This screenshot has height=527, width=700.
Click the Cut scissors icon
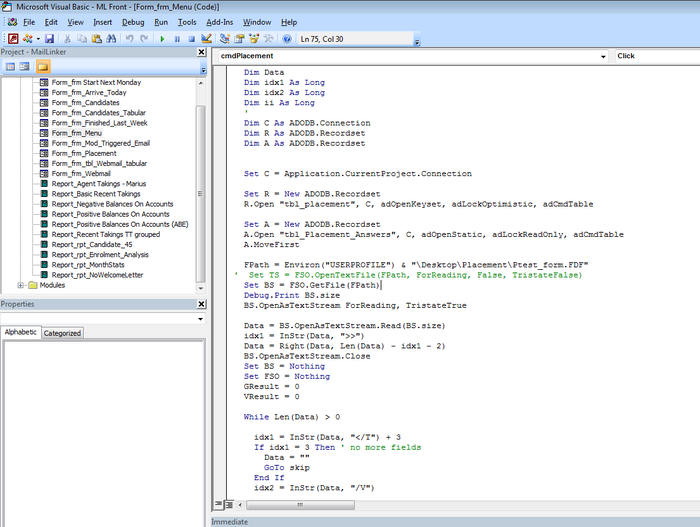click(67, 39)
